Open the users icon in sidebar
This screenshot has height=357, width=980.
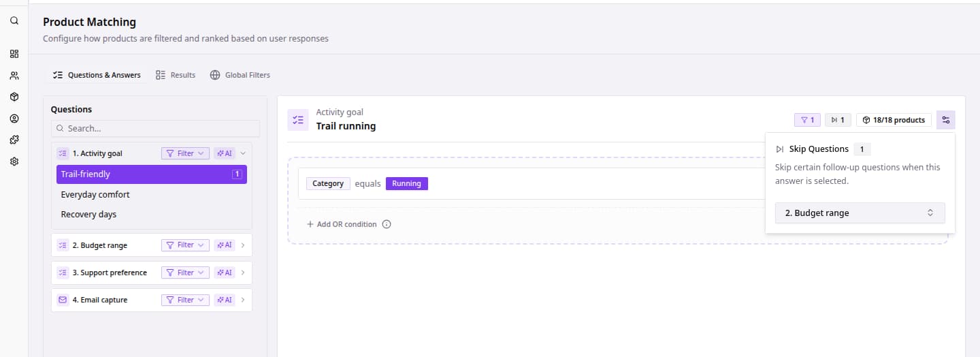[x=14, y=76]
